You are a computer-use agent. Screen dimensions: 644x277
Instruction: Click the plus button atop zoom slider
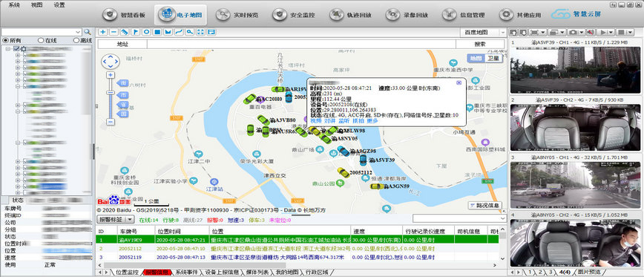click(x=110, y=75)
